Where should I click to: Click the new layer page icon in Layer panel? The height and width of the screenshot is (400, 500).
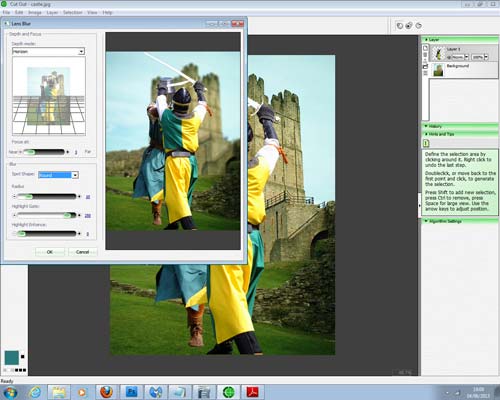425,48
